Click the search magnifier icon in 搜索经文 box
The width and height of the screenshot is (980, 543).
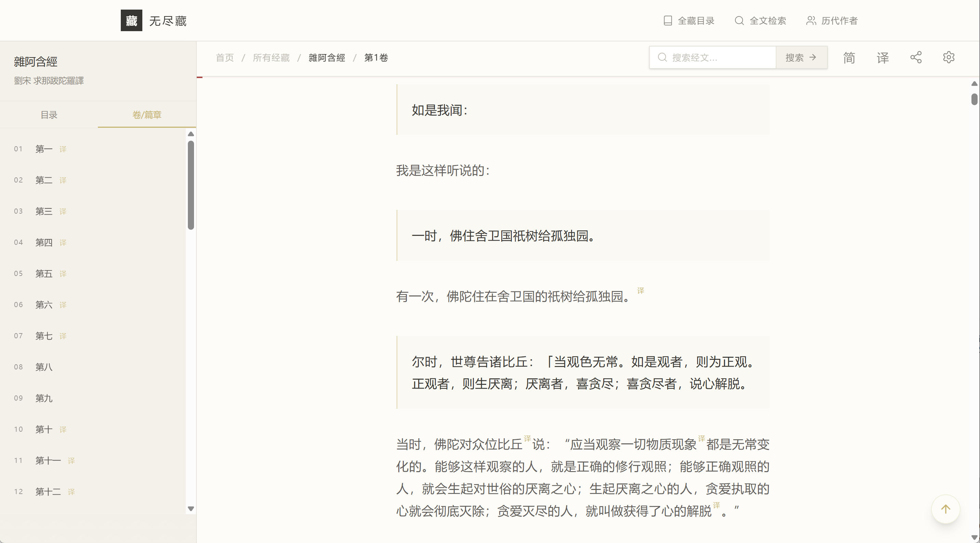662,58
